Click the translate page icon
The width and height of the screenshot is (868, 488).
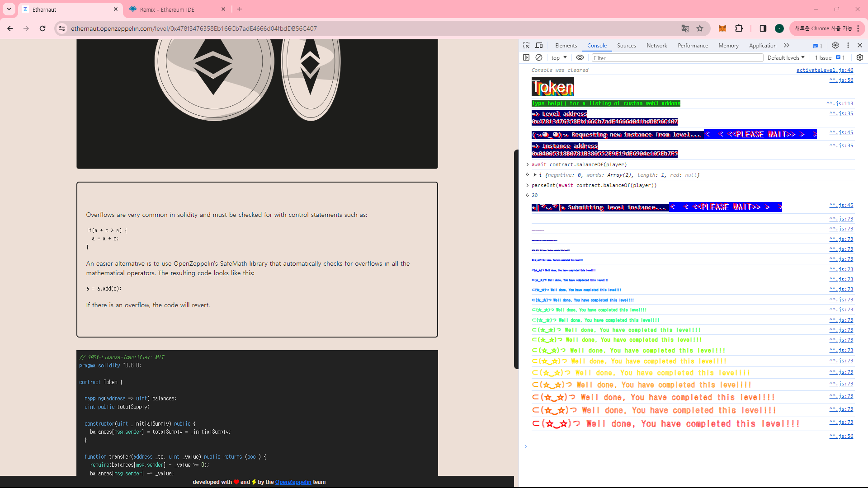point(685,28)
